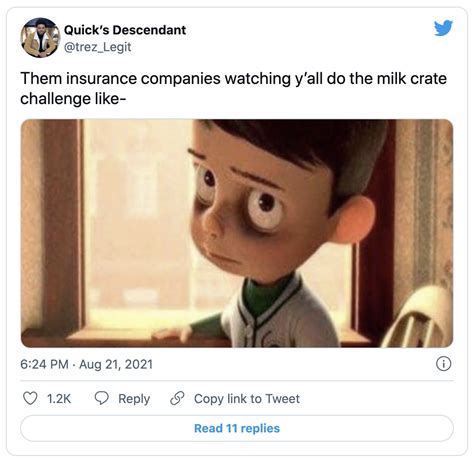Click the reply speech bubble icon
Viewport: 474px width, 461px height.
(101, 398)
